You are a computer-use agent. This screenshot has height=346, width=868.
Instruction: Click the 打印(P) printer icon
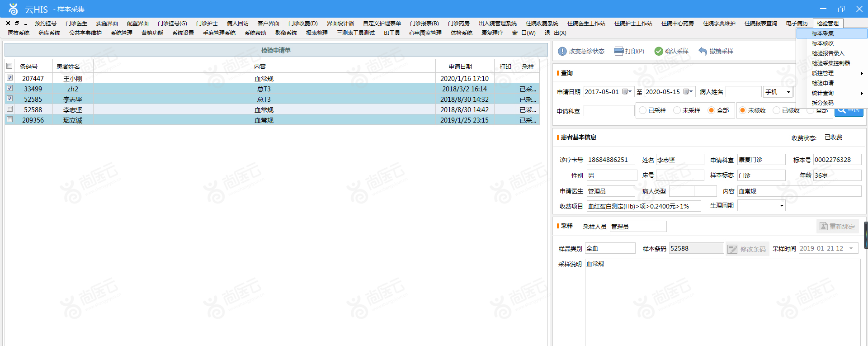pyautogui.click(x=618, y=51)
